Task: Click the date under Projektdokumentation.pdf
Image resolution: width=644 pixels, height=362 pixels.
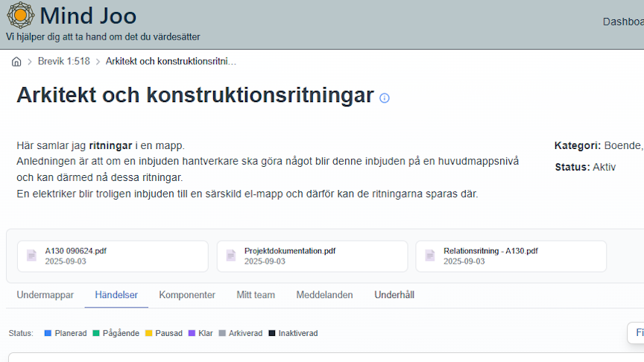Action: pyautogui.click(x=265, y=261)
